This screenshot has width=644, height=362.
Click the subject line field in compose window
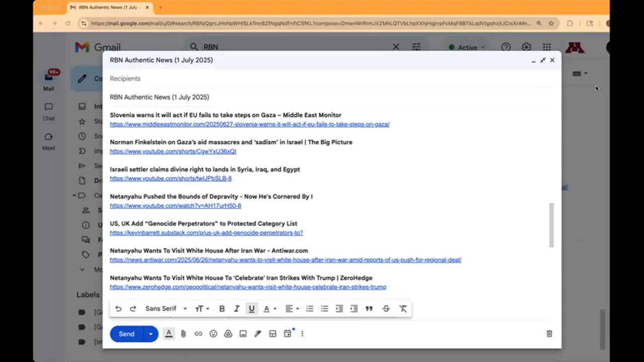coord(332,97)
